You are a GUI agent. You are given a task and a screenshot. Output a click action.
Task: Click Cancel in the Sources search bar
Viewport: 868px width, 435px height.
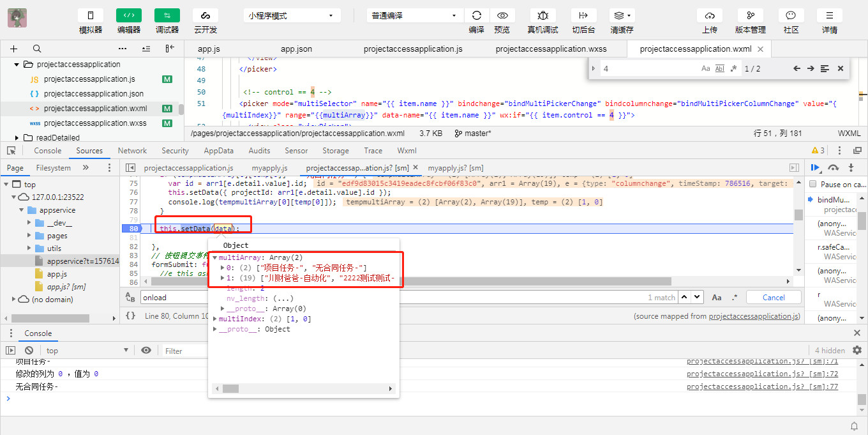(x=773, y=297)
